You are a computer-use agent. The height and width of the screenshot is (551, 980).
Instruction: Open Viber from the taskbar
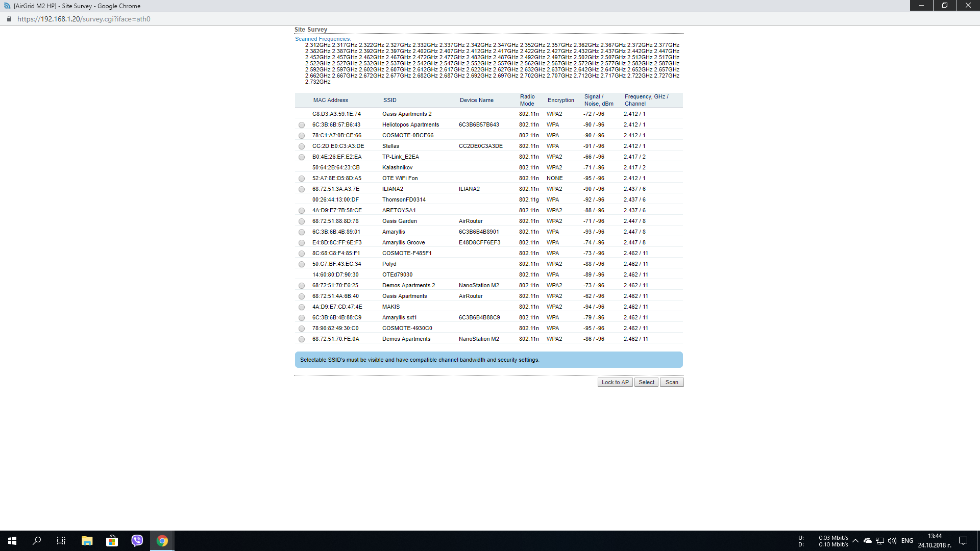point(137,541)
